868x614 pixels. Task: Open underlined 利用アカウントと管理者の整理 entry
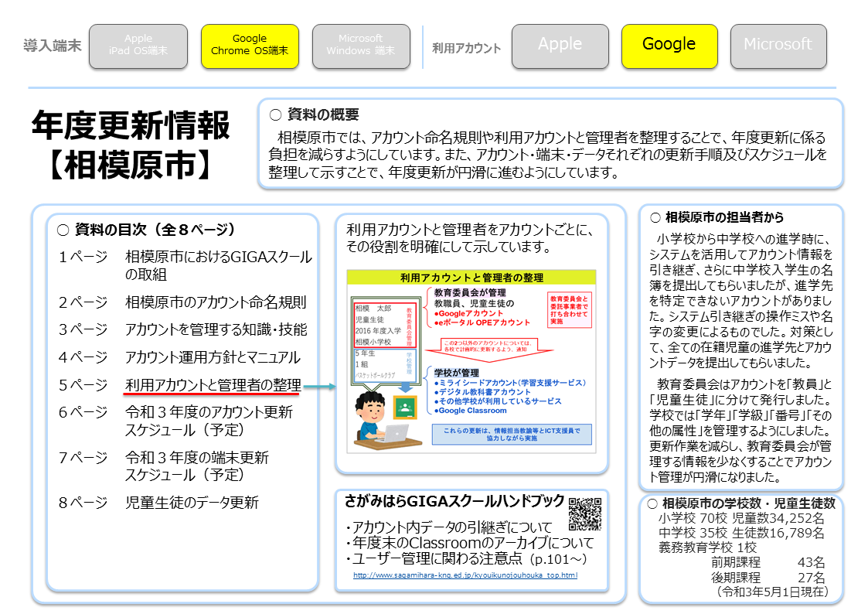pos(213,385)
